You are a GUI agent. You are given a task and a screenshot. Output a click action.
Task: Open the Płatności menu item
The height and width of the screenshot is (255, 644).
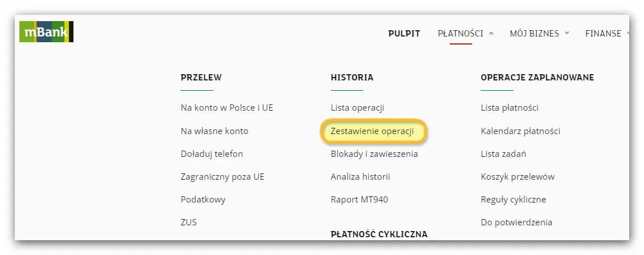pyautogui.click(x=460, y=34)
